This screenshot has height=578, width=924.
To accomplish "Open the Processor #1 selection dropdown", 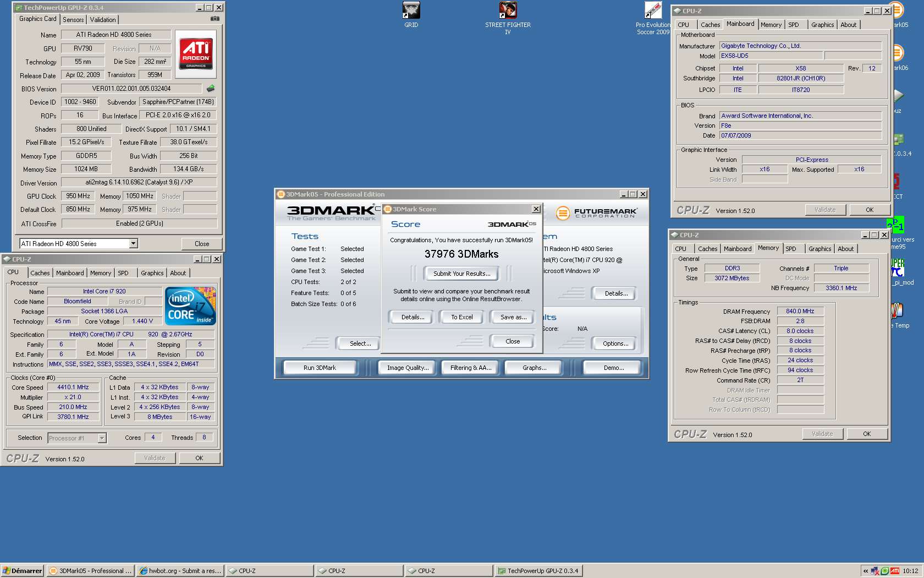I will tap(102, 438).
